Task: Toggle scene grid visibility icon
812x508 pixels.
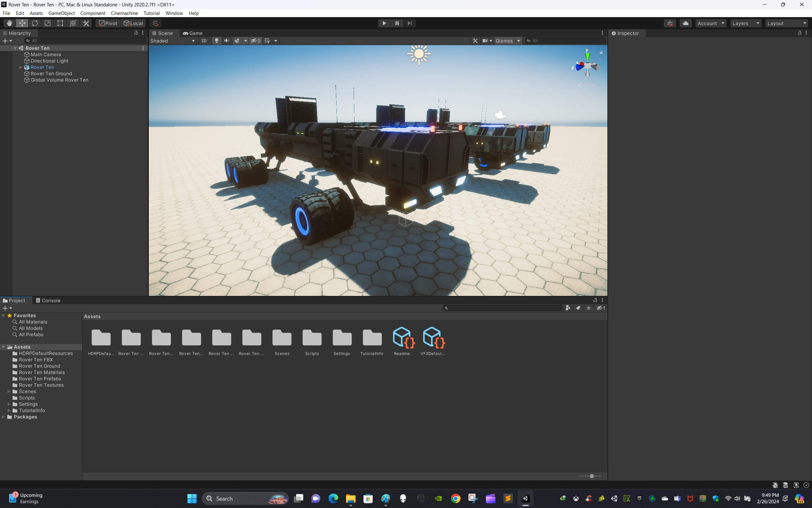Action: (x=267, y=41)
